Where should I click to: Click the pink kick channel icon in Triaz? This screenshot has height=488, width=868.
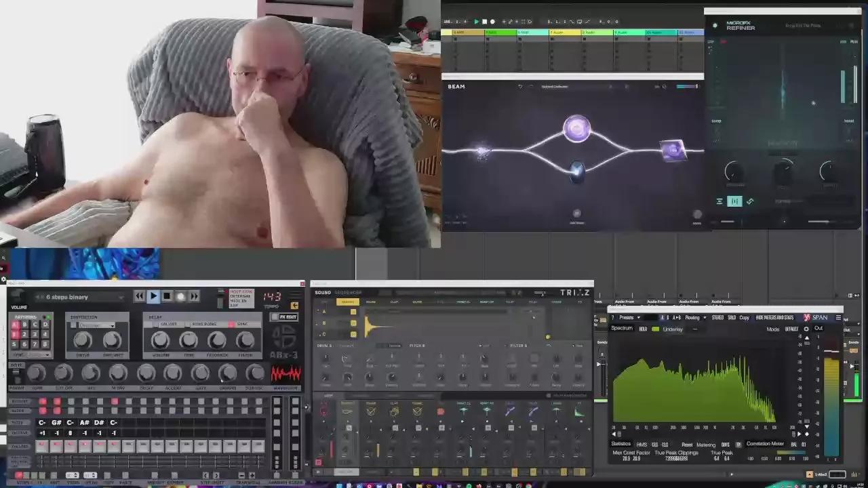(323, 411)
